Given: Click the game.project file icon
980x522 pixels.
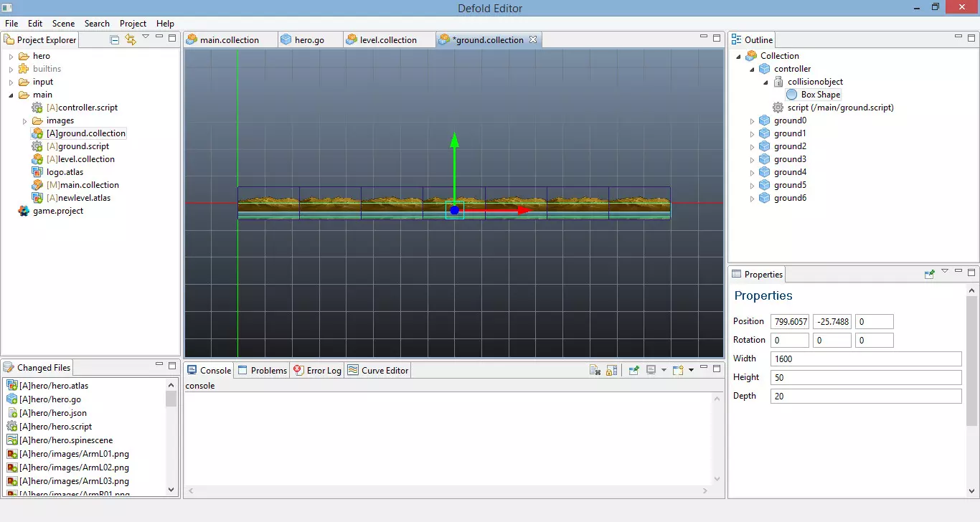Looking at the screenshot, I should coord(24,211).
